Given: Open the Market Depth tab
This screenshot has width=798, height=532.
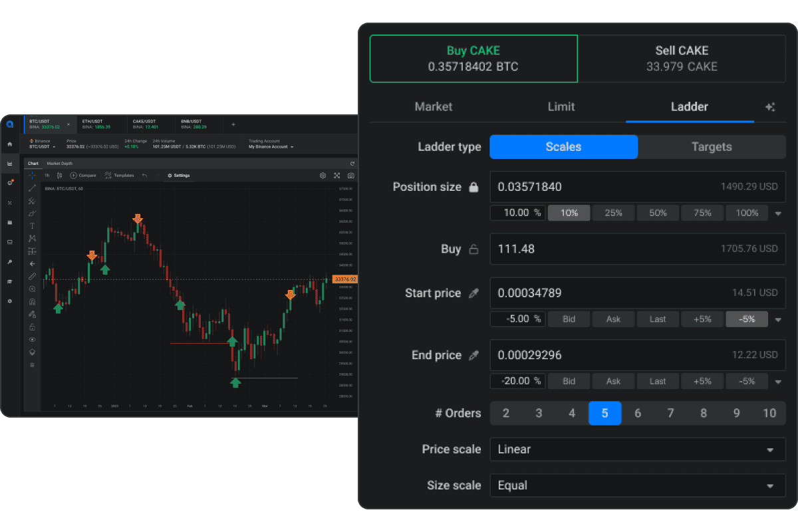Looking at the screenshot, I should tap(60, 164).
